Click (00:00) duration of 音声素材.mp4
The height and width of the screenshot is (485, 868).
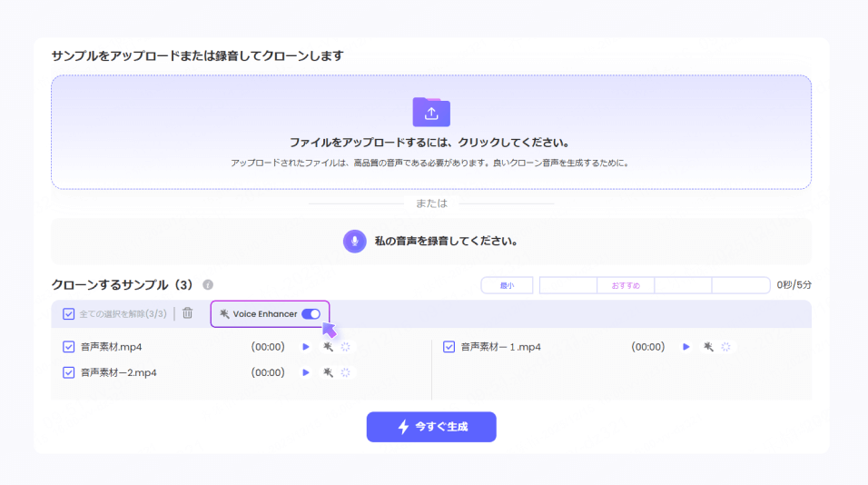[268, 347]
